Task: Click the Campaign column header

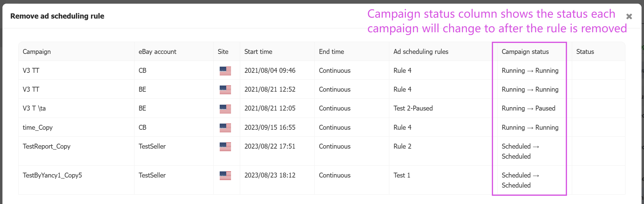Action: click(x=37, y=52)
